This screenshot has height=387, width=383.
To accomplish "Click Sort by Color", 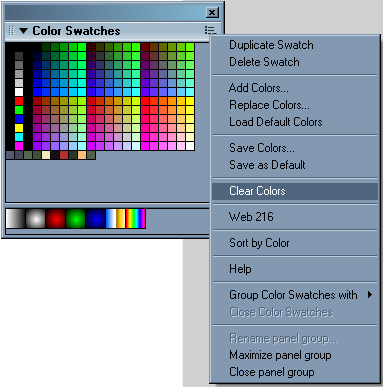I will coord(259,243).
